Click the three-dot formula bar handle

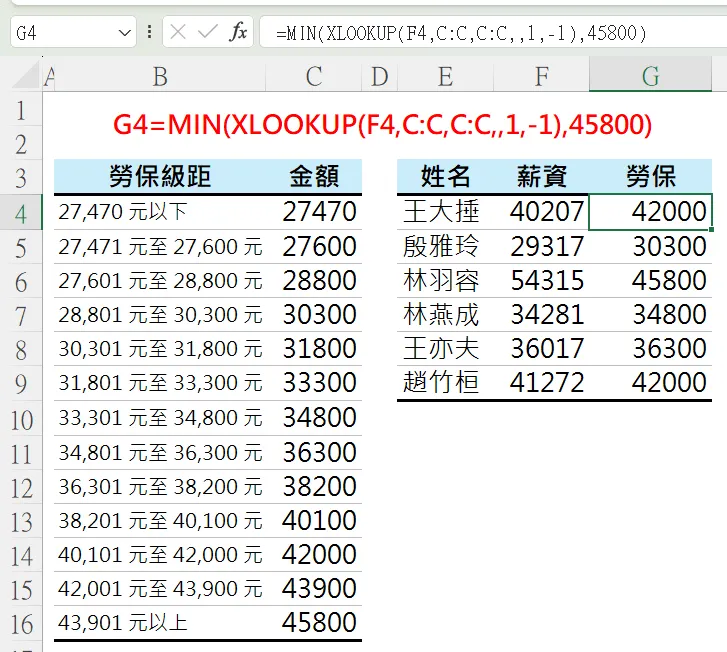[149, 32]
